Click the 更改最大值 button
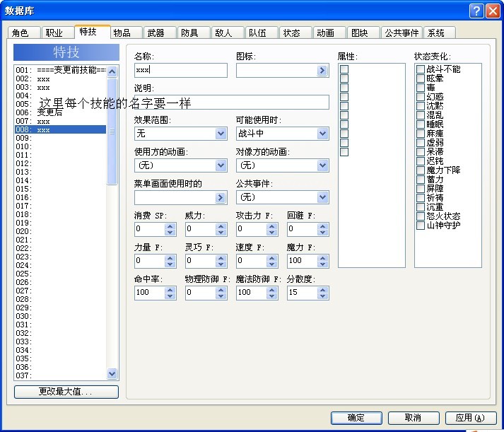The width and height of the screenshot is (504, 432). click(66, 392)
